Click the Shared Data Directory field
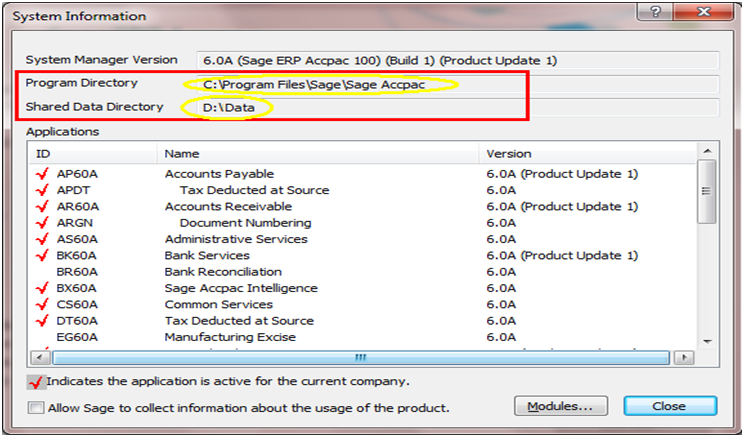Image resolution: width=744 pixels, height=436 pixels. coord(457,108)
